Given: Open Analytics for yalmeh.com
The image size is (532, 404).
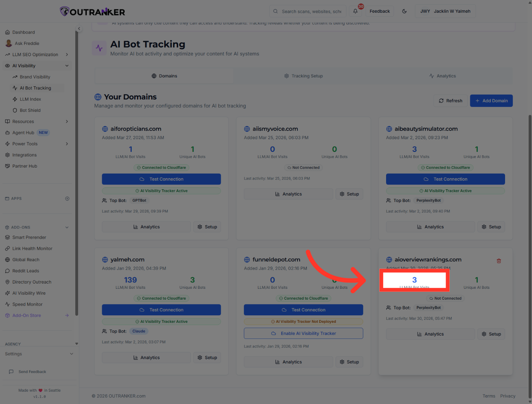Looking at the screenshot, I should point(146,358).
